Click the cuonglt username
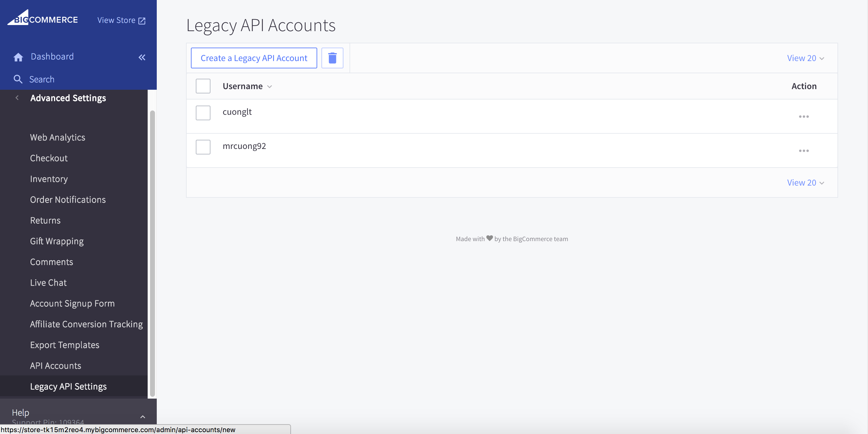 [237, 112]
